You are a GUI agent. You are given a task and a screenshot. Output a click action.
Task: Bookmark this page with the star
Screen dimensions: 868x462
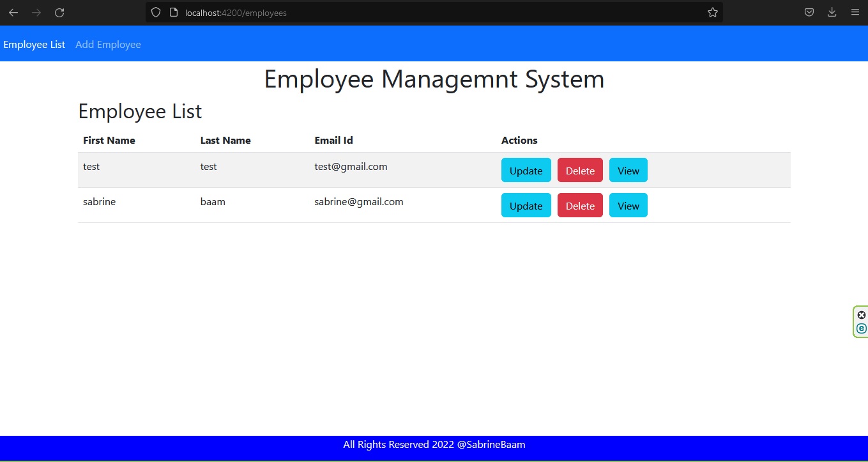[713, 13]
